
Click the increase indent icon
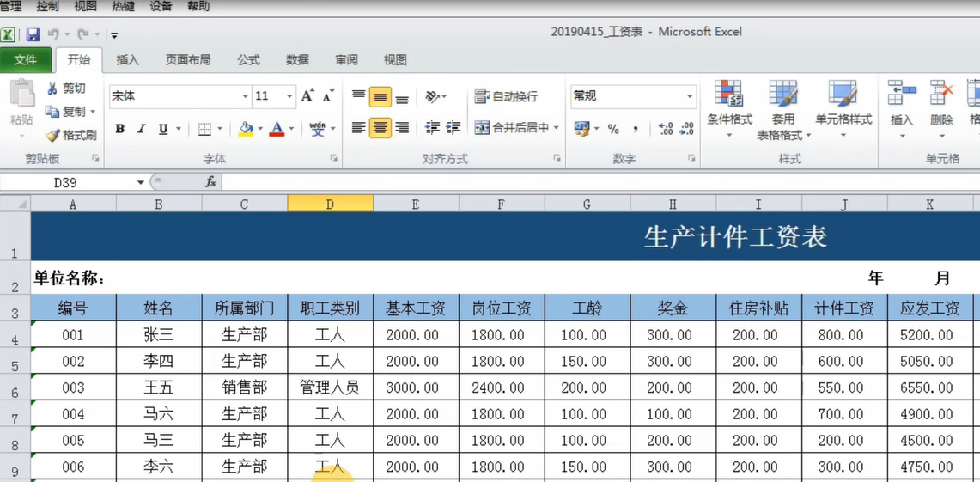[453, 128]
